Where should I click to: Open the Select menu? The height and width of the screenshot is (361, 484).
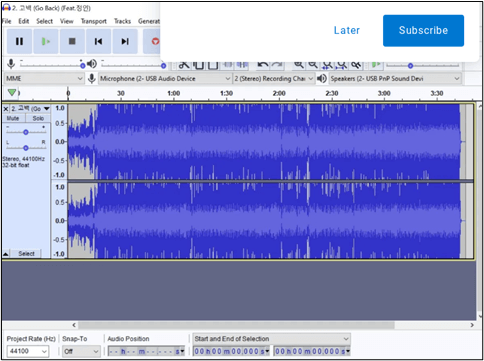click(x=45, y=21)
